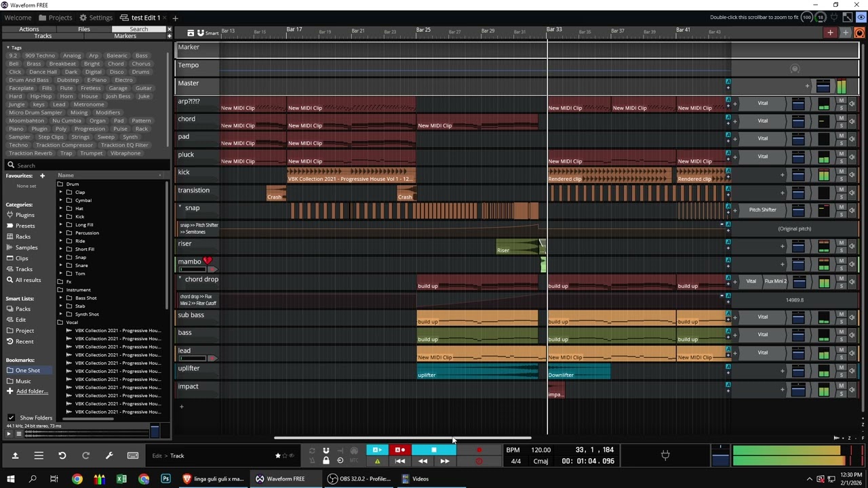Image resolution: width=868 pixels, height=488 pixels.
Task: Open the wrench tools icon
Action: [x=109, y=455]
